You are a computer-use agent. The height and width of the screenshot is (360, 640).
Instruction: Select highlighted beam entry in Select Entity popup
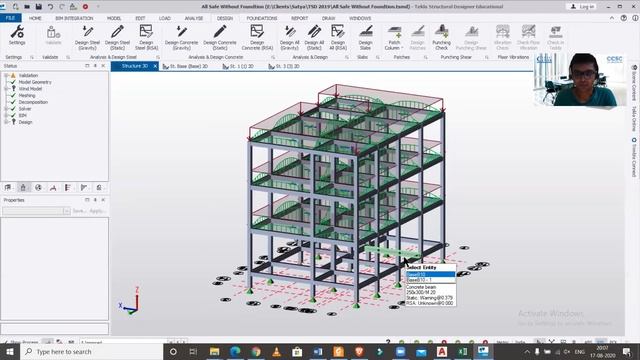coord(430,275)
